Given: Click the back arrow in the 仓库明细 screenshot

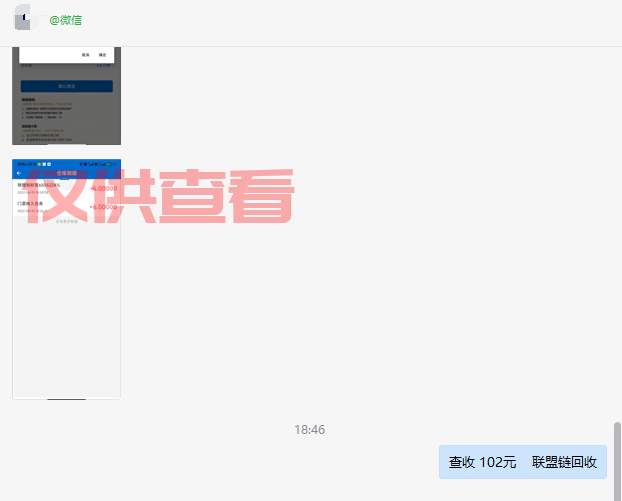Looking at the screenshot, I should tap(19, 173).
